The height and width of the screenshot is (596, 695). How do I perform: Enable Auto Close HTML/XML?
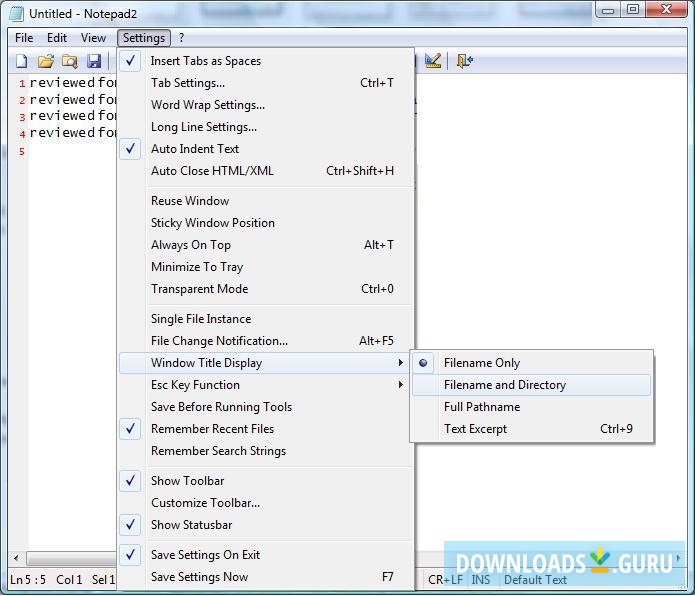click(266, 171)
